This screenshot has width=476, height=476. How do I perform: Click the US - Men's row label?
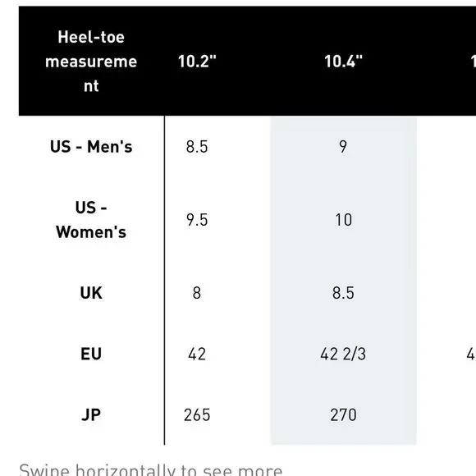coord(91,147)
